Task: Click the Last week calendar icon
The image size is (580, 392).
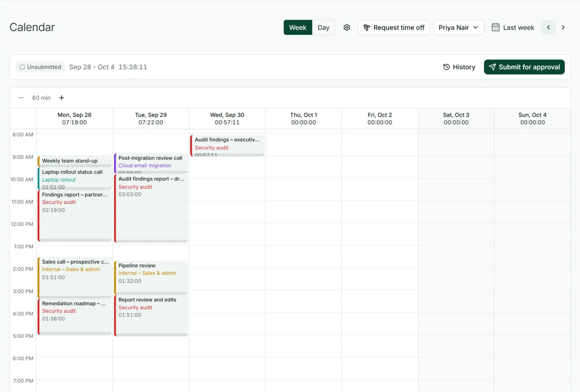Action: 496,28
